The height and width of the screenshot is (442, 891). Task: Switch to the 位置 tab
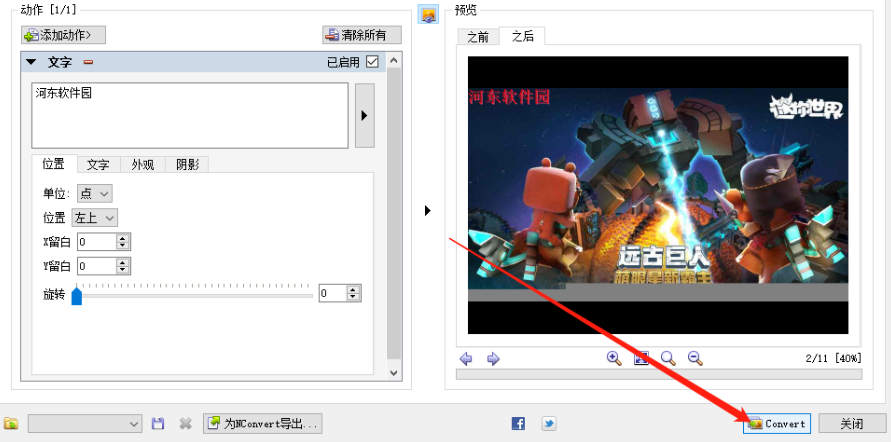point(54,164)
